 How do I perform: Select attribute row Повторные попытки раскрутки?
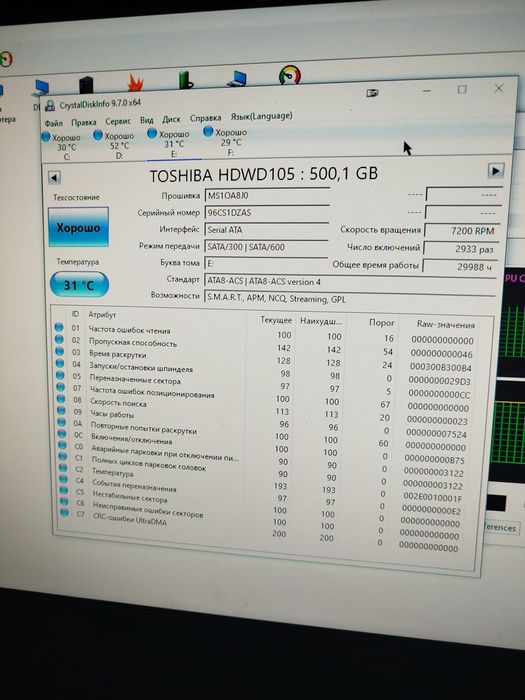(262, 433)
